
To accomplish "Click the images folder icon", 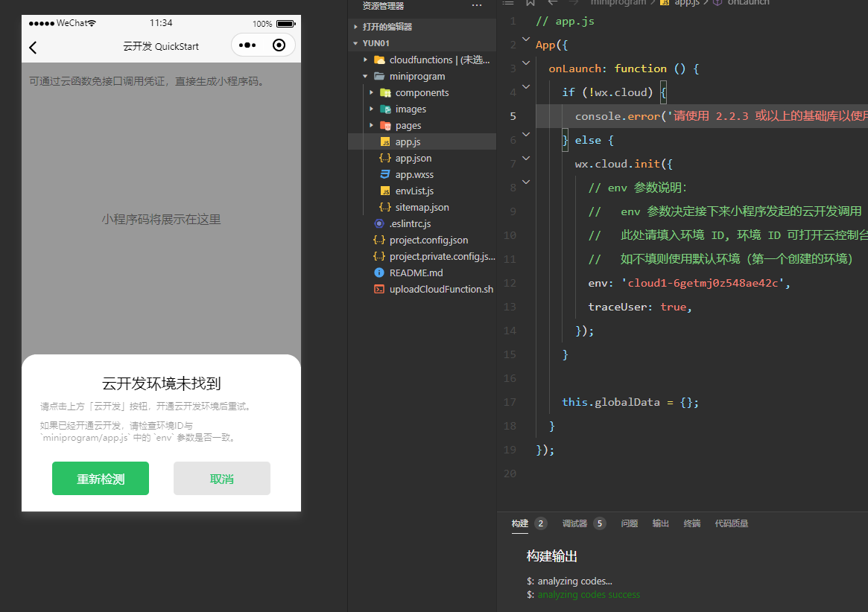I will (385, 109).
